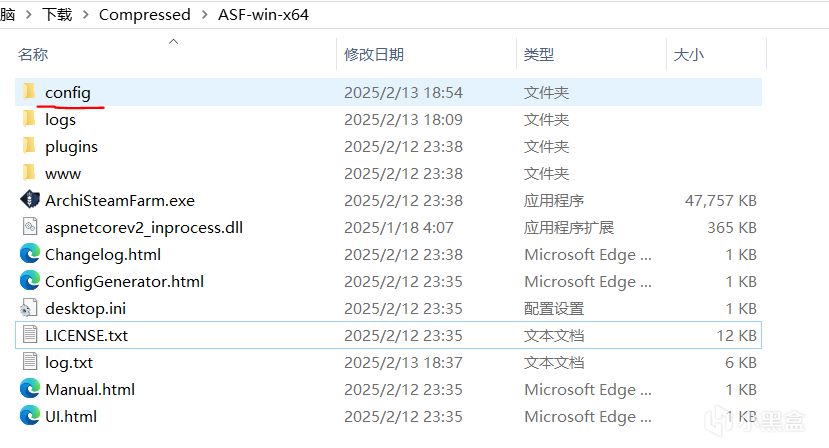Select the logs folder icon
Screen dimensions: 829x448
[x=29, y=119]
